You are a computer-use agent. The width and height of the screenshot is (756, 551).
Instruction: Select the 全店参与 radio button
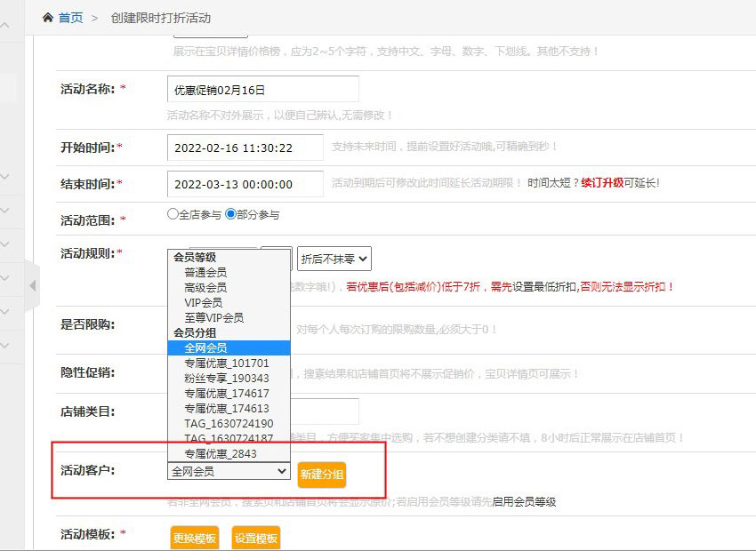click(173, 214)
